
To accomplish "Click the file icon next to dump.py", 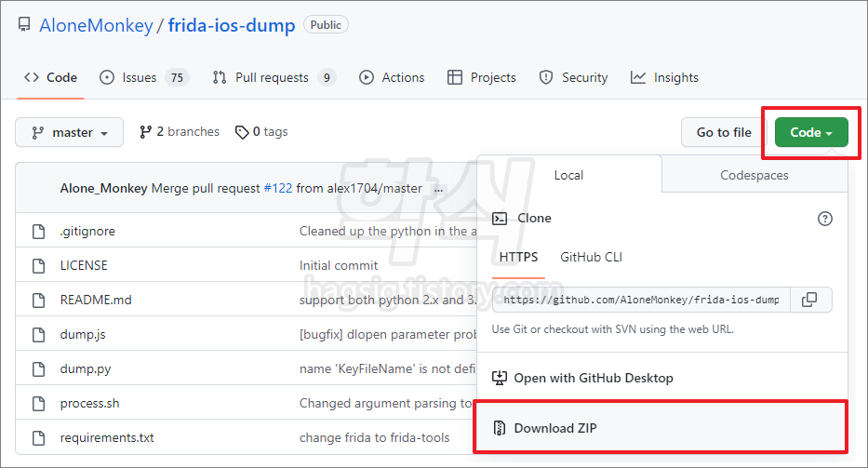I will 38,368.
